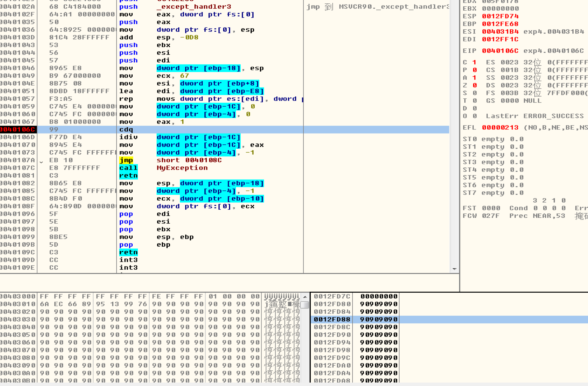This screenshot has width=588, height=386.
Task: Select hex bytes F77D E4 at 0040106D
Action: (x=66, y=137)
